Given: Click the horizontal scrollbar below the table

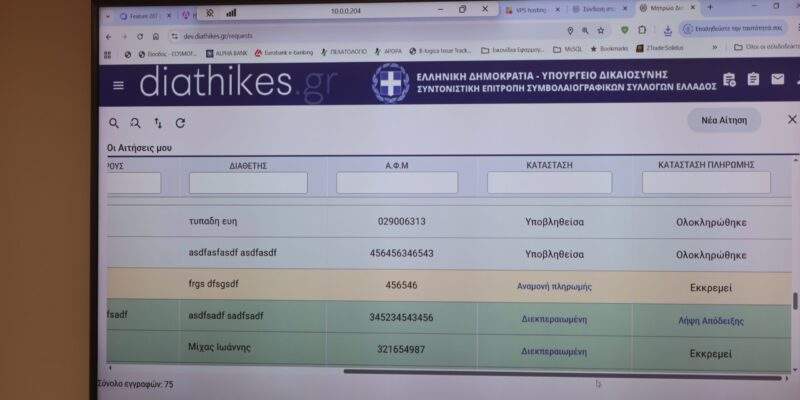Looking at the screenshot, I should click(x=560, y=373).
